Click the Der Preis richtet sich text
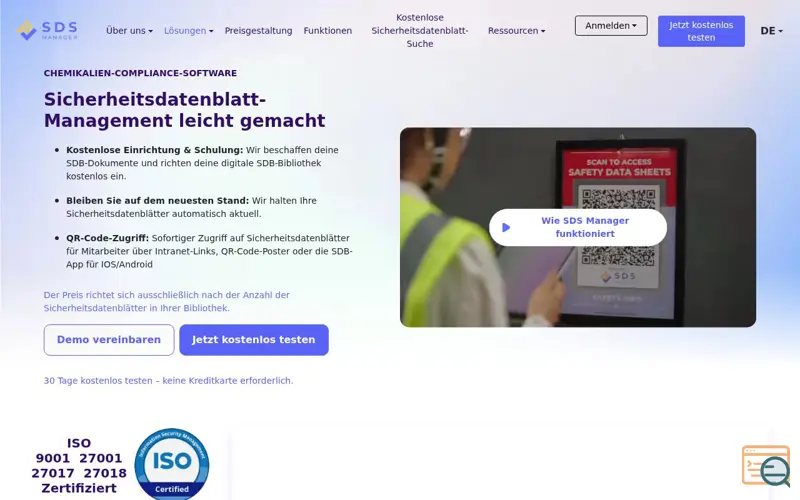Viewport: 800px width, 500px height. tap(166, 302)
